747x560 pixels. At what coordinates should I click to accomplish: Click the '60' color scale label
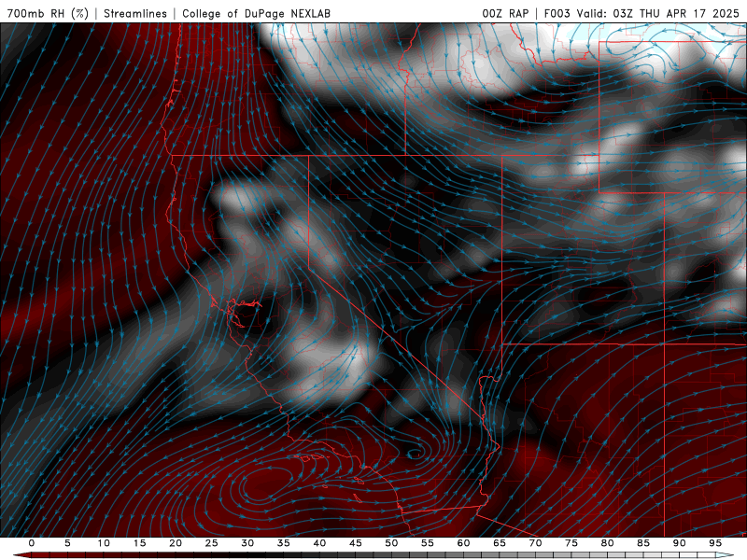[x=463, y=543]
